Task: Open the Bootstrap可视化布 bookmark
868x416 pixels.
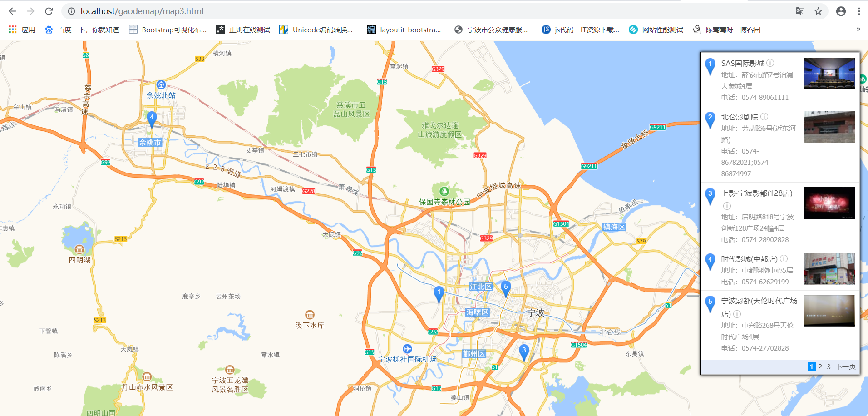Action: click(x=168, y=30)
